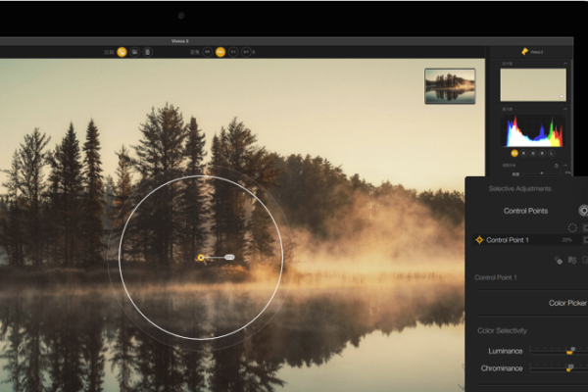Viewport: 588px width, 392px height.
Task: Collapse the histogram section chevron
Action: 565,109
